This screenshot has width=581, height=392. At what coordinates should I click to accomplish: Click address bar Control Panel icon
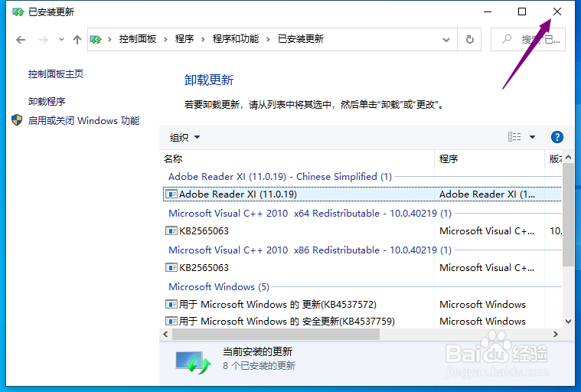click(x=96, y=39)
